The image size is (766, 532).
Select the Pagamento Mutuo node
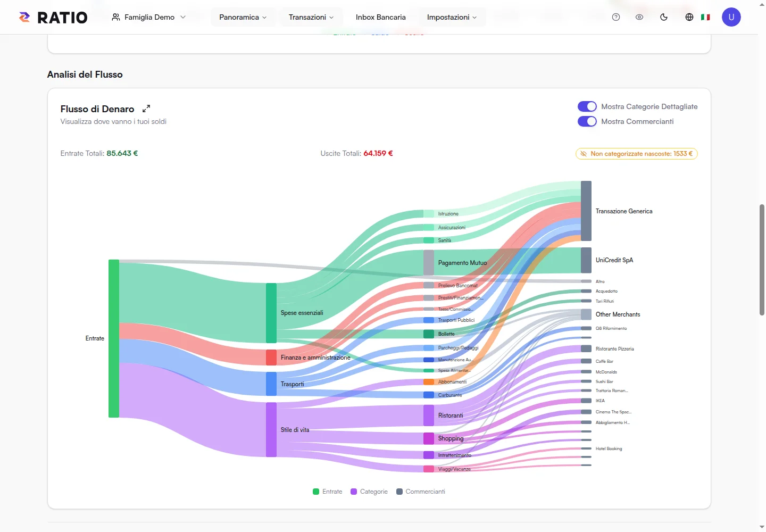point(429,263)
